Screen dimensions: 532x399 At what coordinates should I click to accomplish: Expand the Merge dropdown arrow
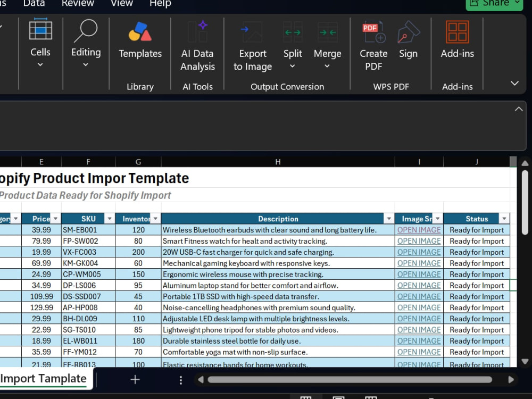[x=327, y=66]
